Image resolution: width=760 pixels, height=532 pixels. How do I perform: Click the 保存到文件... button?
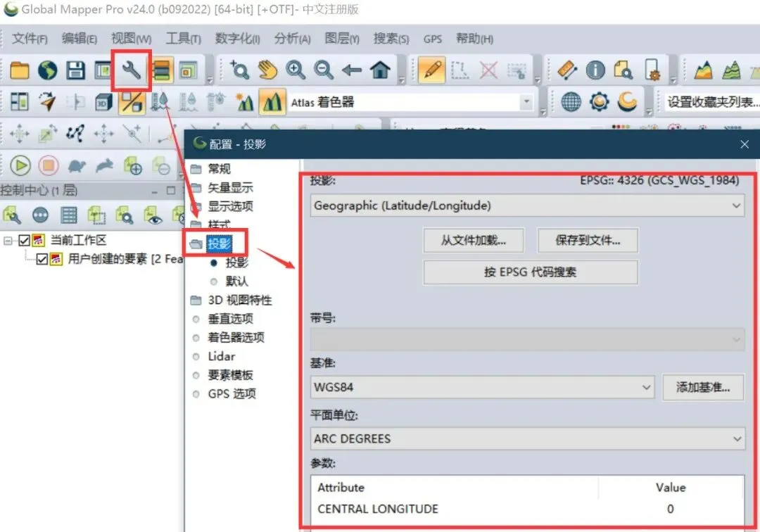pyautogui.click(x=588, y=241)
